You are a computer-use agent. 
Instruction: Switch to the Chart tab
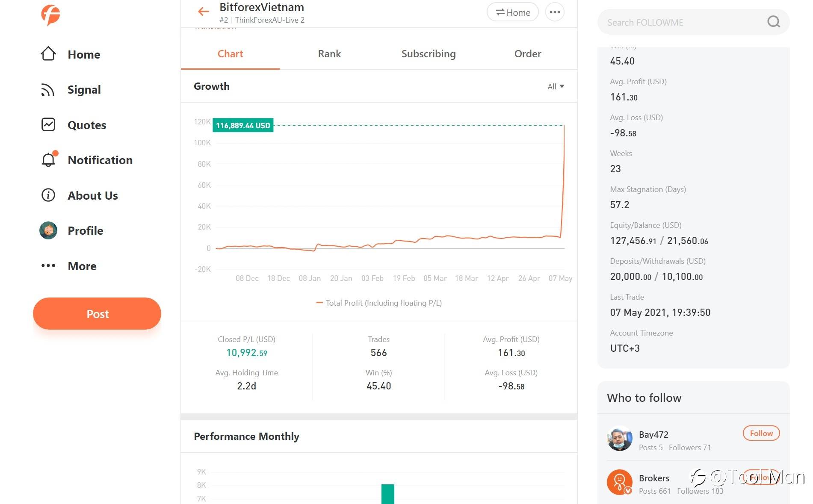(x=230, y=54)
